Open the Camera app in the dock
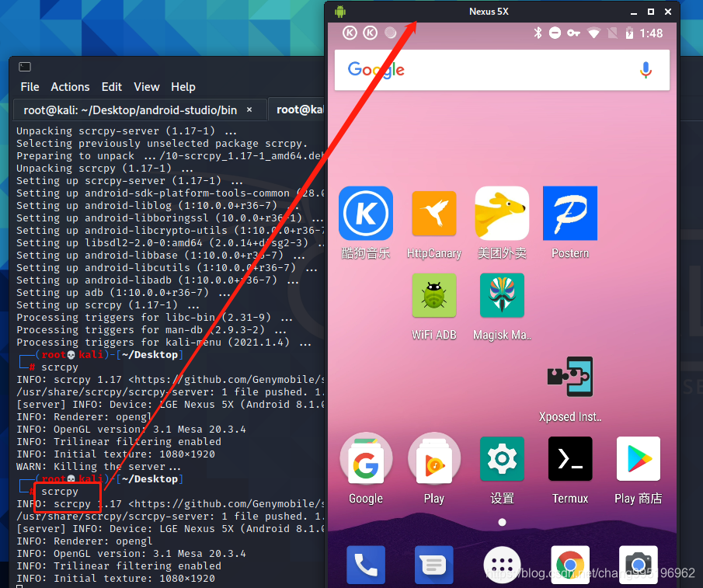This screenshot has height=588, width=703. point(638,565)
